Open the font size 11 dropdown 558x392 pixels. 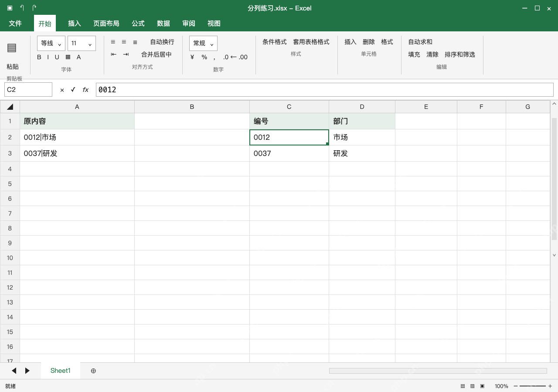(x=82, y=44)
